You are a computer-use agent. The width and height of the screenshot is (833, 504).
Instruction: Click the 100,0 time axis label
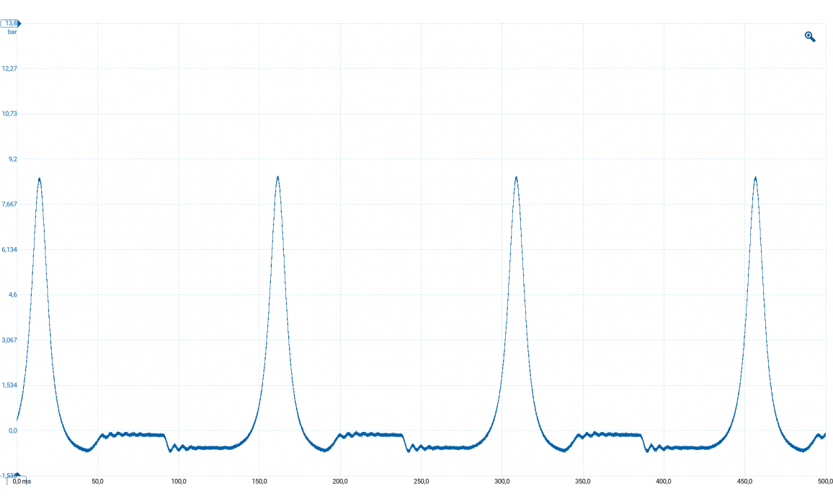pyautogui.click(x=178, y=481)
